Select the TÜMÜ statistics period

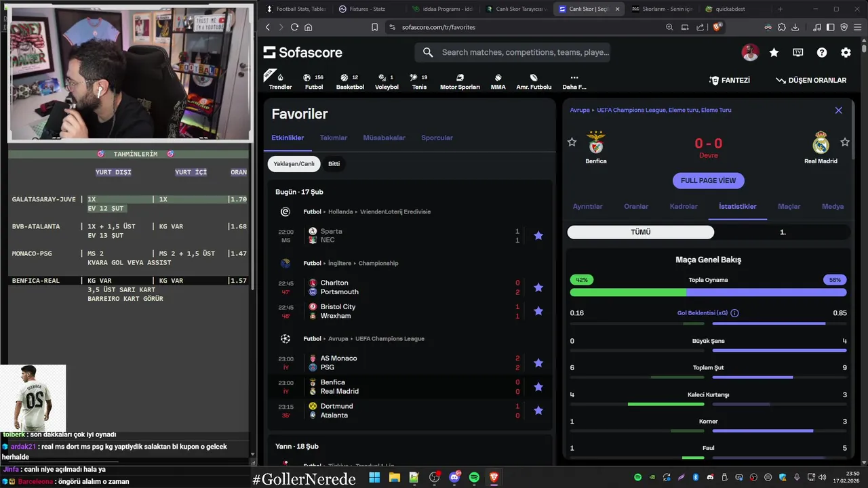tap(641, 232)
